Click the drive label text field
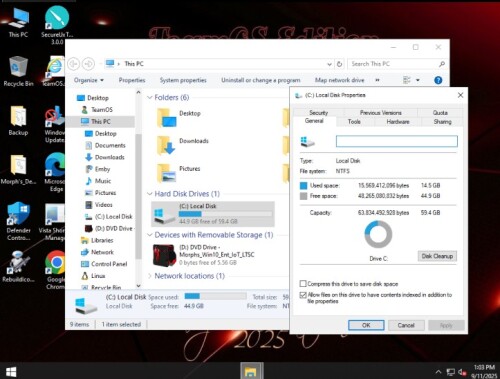The width and height of the screenshot is (500, 379). [397, 141]
